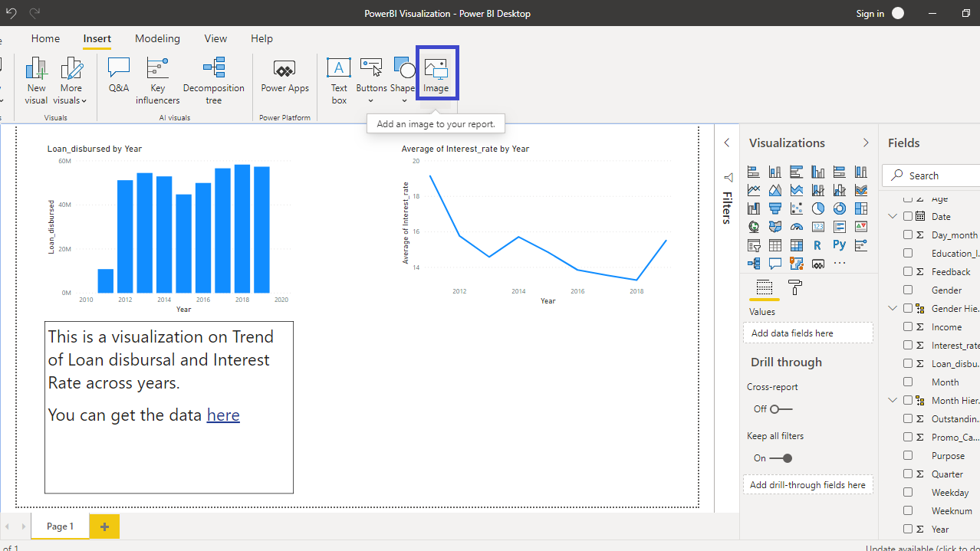980x551 pixels.
Task: Select treemap visualization
Action: 861,208
